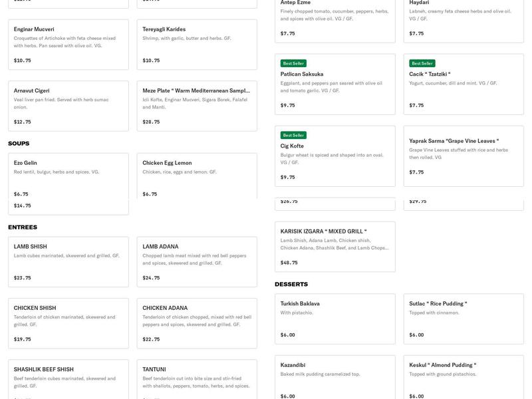Choose the Chicken Egg Lemon soup
532x399 pixels.
pyautogui.click(x=197, y=176)
